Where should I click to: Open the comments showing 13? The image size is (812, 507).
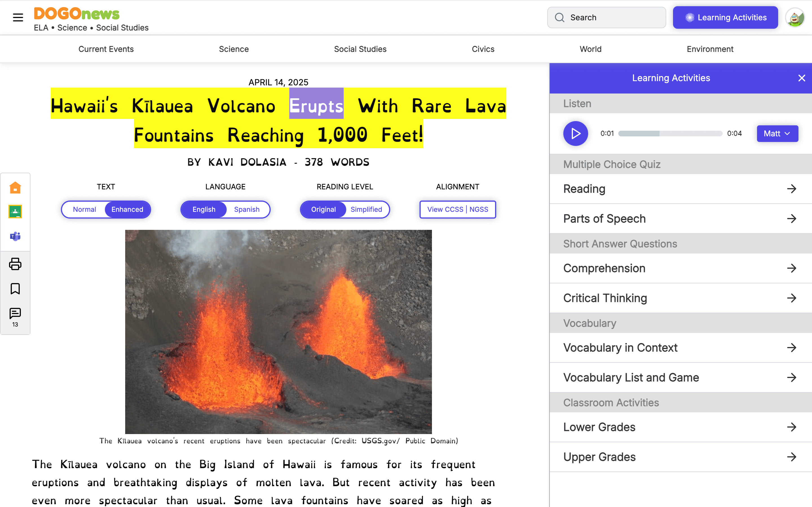15,313
